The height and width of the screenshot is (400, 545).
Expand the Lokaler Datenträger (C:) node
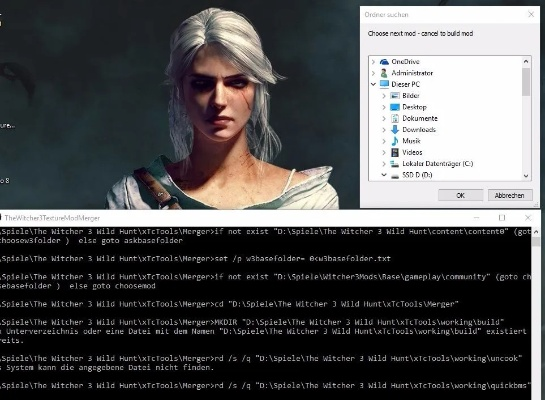(x=384, y=164)
